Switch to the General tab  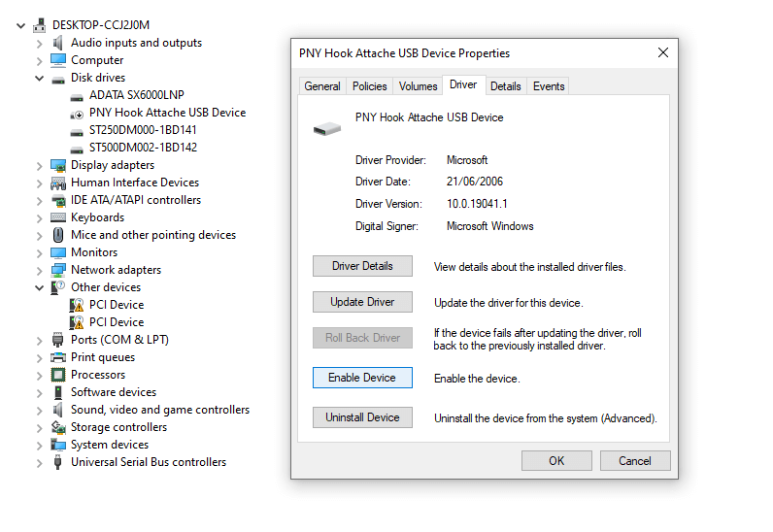click(x=321, y=86)
